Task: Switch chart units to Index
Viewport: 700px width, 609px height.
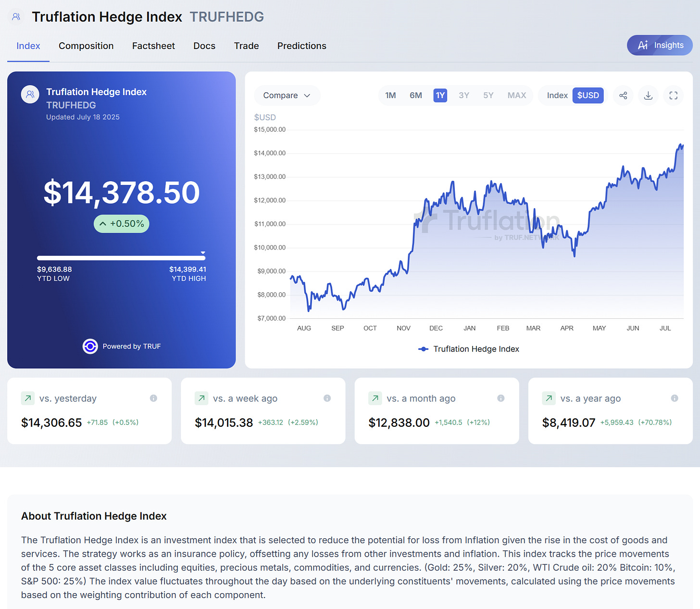Action: (557, 95)
